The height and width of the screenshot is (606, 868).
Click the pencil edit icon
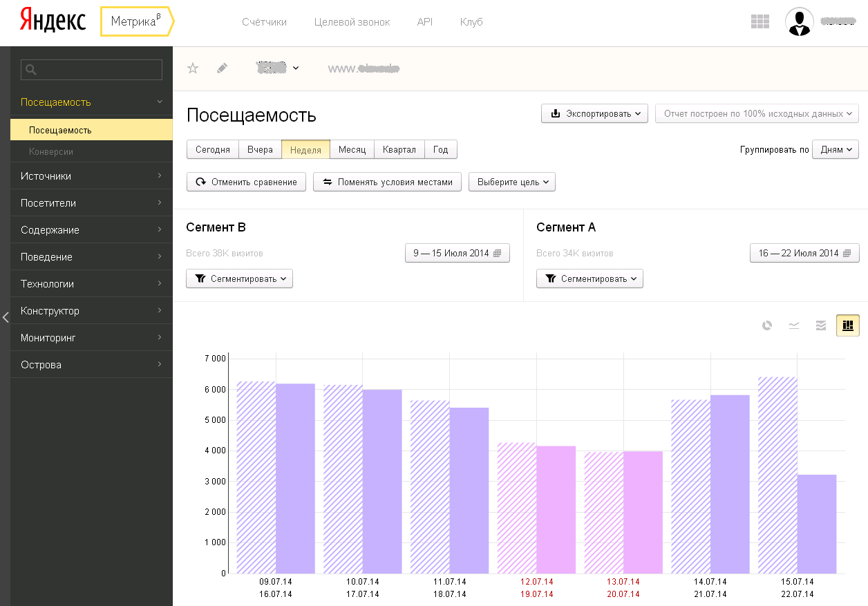point(222,68)
